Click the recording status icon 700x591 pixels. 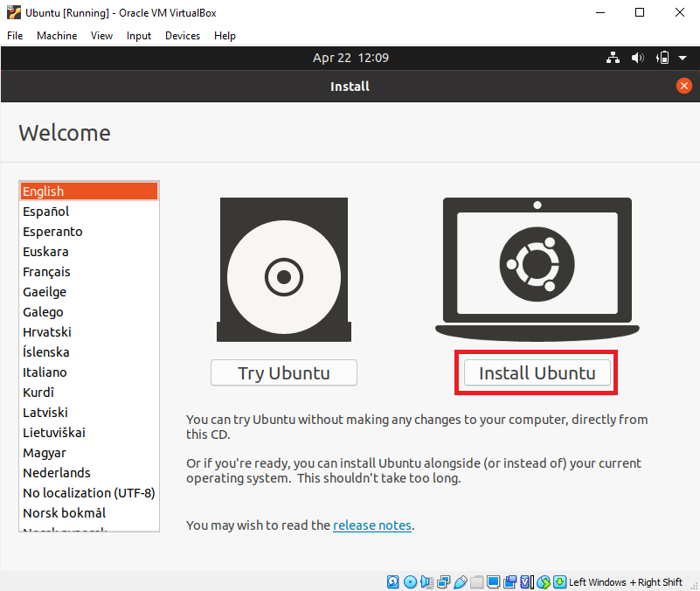[x=509, y=581]
